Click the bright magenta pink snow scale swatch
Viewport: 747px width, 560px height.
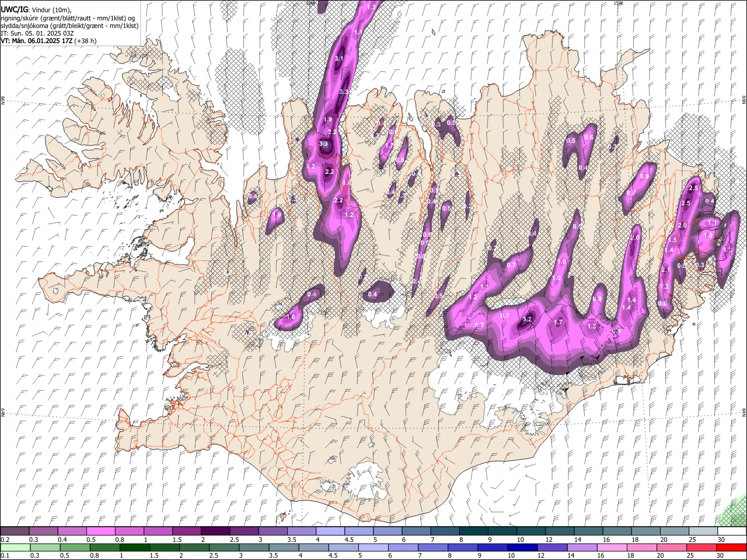coord(100,531)
